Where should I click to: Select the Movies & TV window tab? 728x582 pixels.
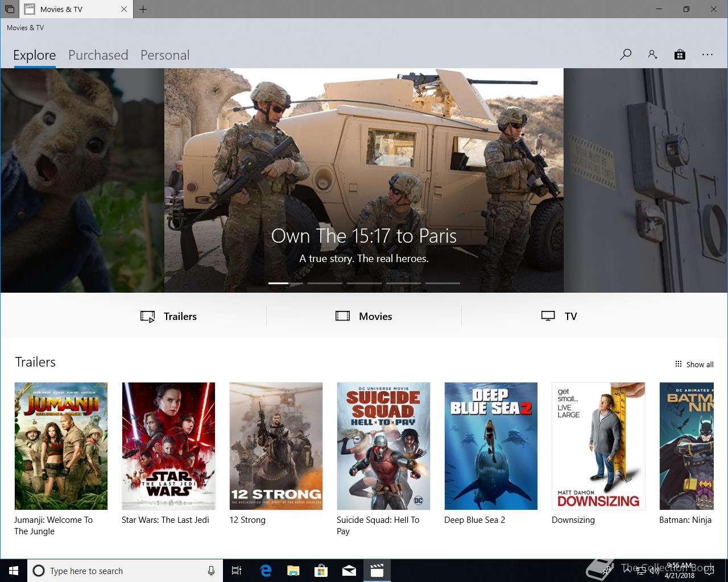tap(76, 9)
